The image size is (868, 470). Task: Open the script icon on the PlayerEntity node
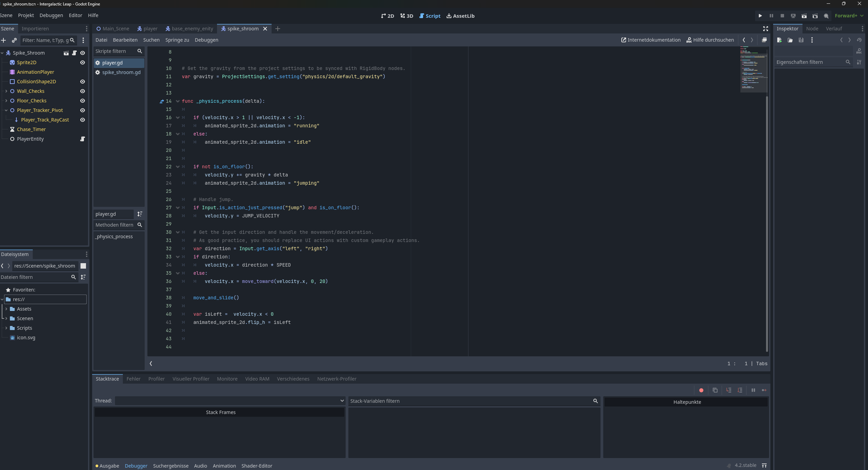pos(82,139)
